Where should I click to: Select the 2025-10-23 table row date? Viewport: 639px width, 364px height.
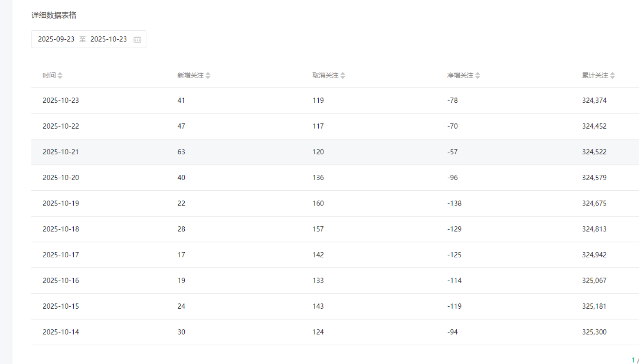click(x=61, y=100)
